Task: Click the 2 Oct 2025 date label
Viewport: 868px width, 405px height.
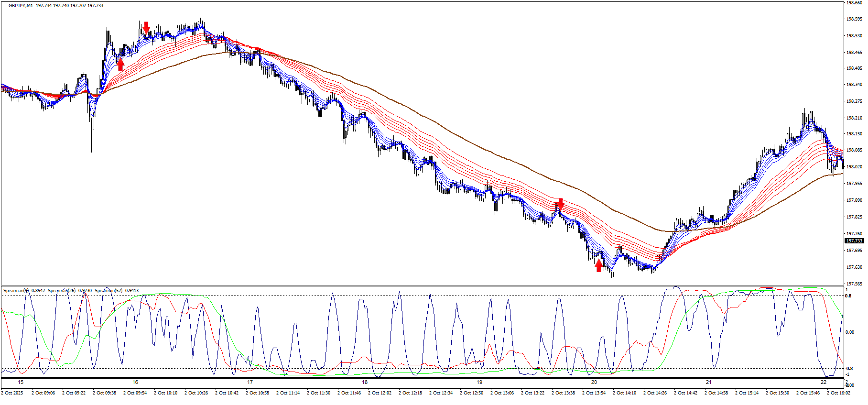Action: click(x=12, y=393)
